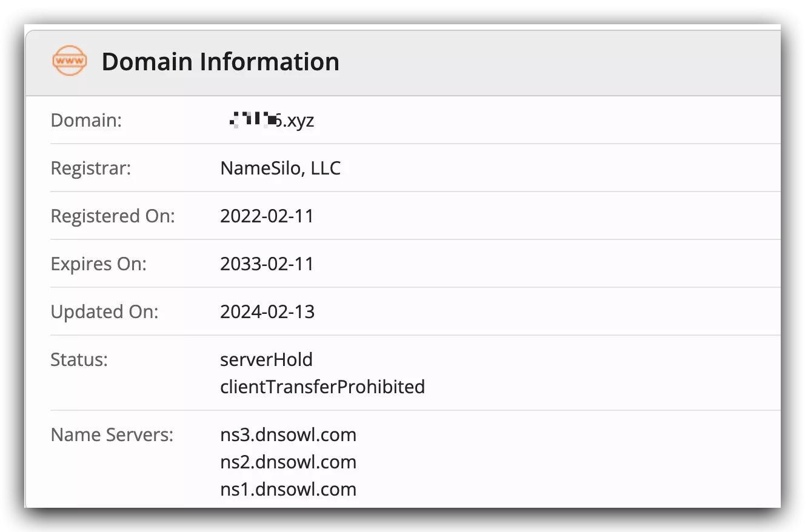The image size is (805, 532).
Task: Select the Expires On label
Action: 98,264
